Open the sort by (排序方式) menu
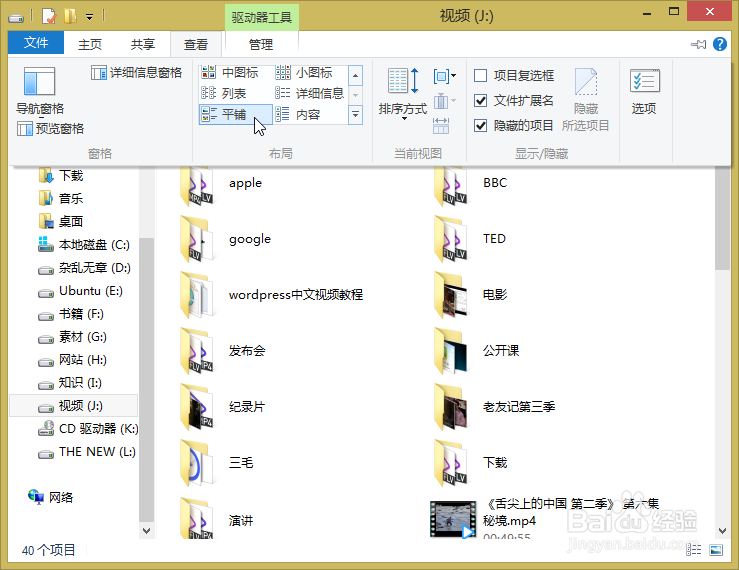 [x=402, y=94]
